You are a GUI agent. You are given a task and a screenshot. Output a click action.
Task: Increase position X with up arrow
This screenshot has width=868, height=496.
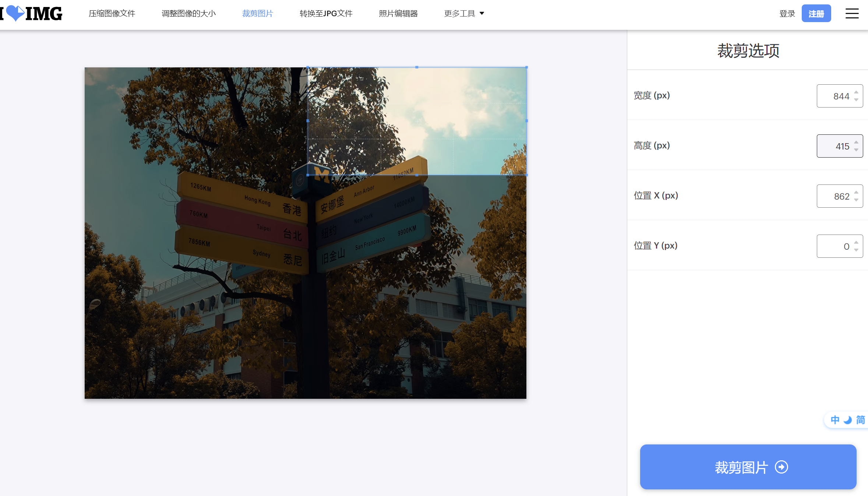[856, 192]
